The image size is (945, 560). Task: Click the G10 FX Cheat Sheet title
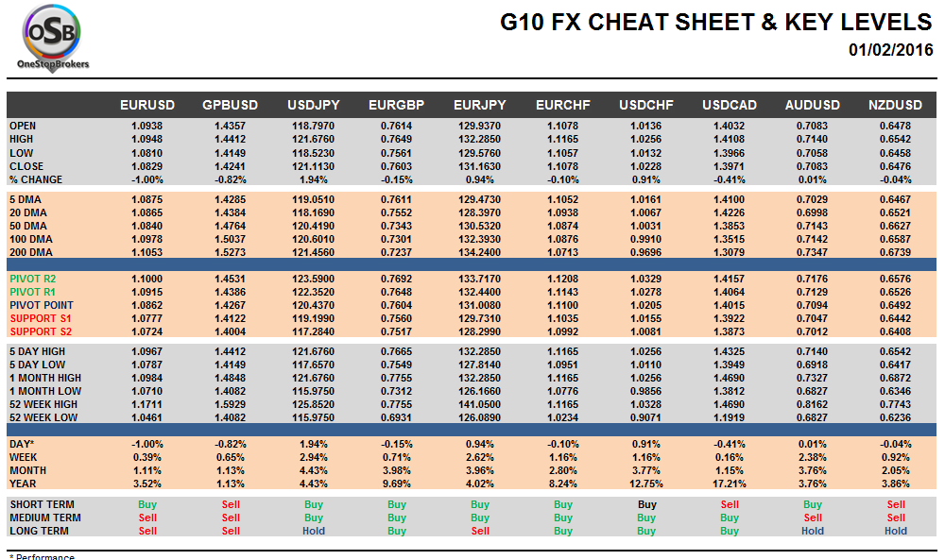click(715, 23)
